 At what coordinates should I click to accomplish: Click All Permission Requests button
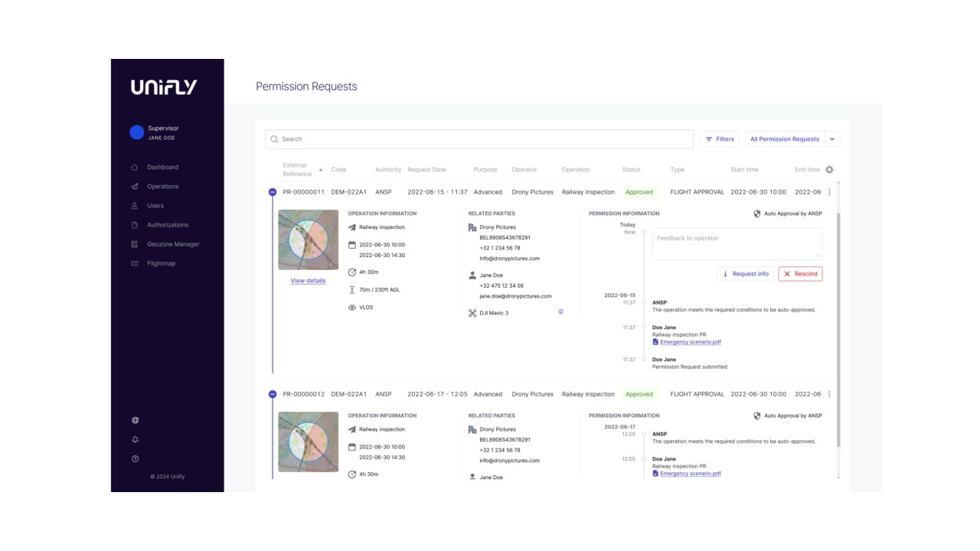[x=784, y=139]
